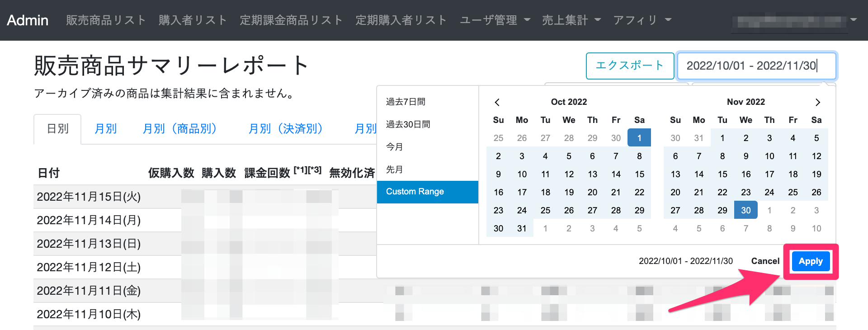Open the 売上集計 dropdown menu
The height and width of the screenshot is (330, 868).
(571, 20)
